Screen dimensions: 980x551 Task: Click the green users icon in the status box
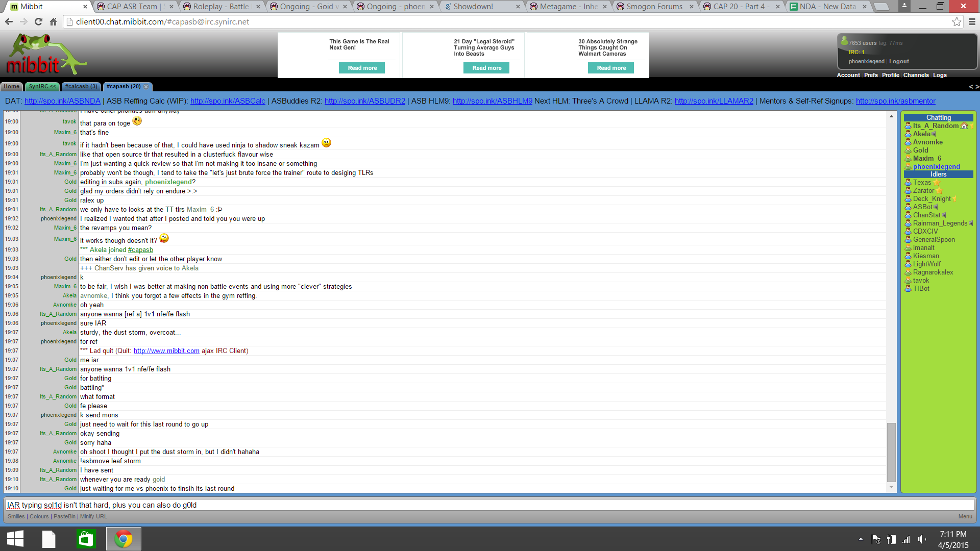click(x=844, y=41)
